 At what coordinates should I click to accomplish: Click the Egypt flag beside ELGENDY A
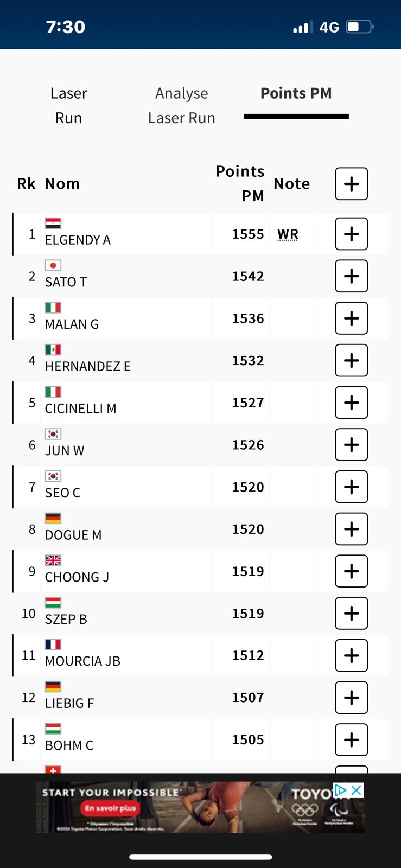click(x=53, y=223)
